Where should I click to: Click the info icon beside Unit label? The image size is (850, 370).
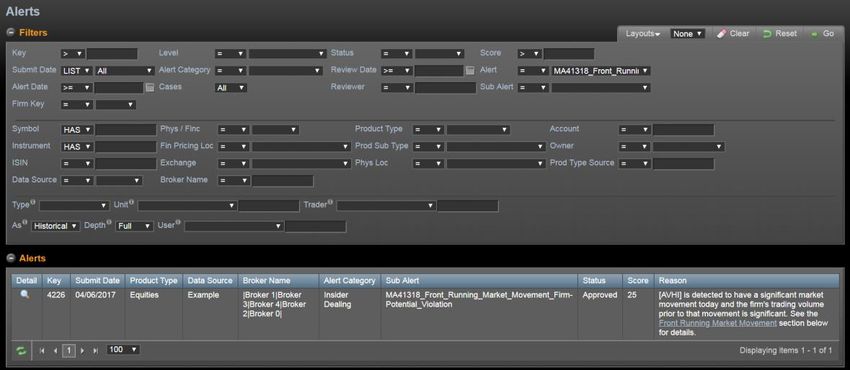pos(132,202)
